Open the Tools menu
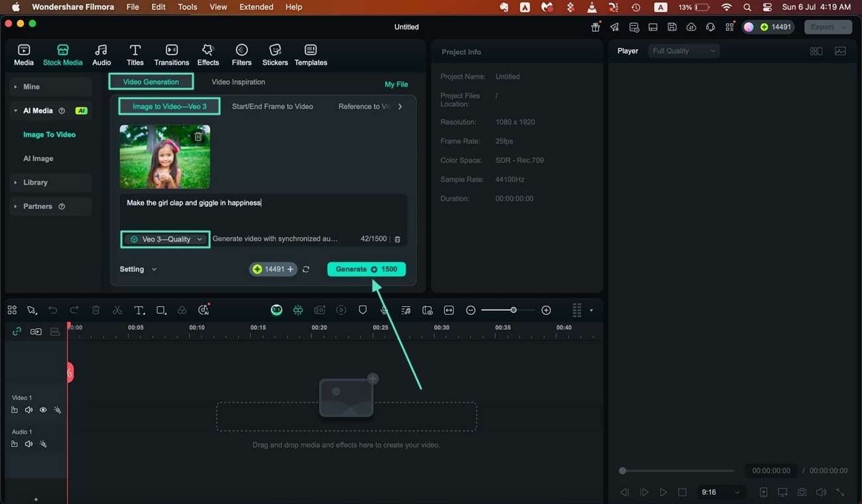 (x=188, y=7)
